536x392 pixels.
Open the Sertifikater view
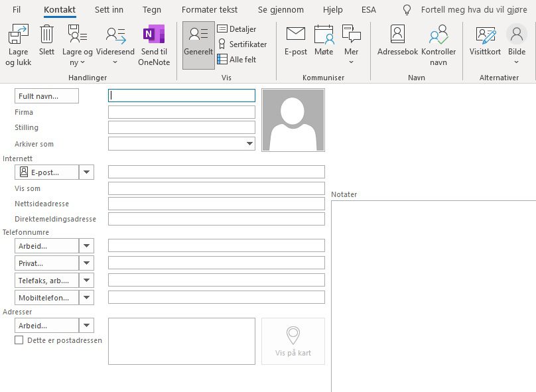pyautogui.click(x=242, y=44)
